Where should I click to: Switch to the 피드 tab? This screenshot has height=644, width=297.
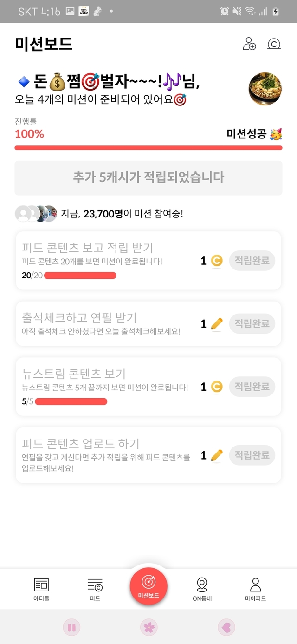(x=95, y=589)
